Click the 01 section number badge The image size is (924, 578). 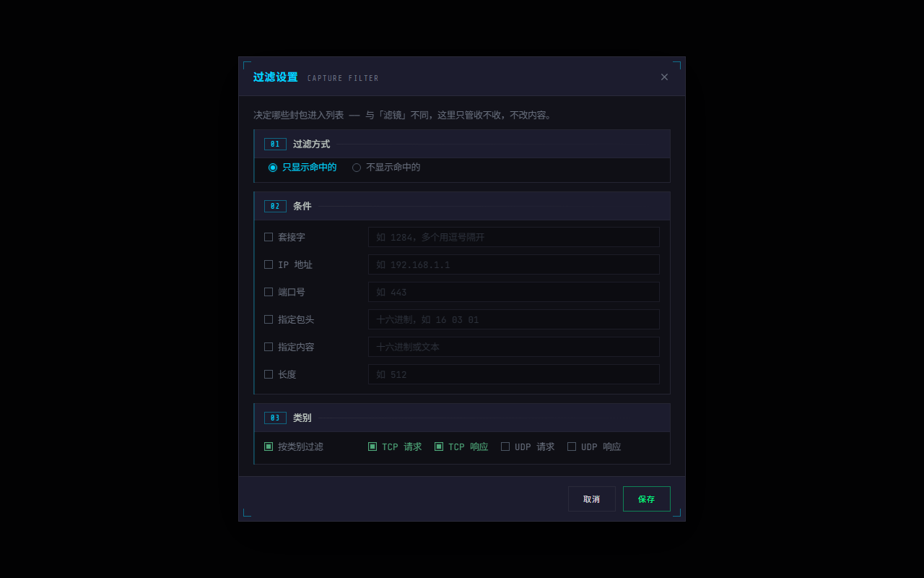coord(275,144)
